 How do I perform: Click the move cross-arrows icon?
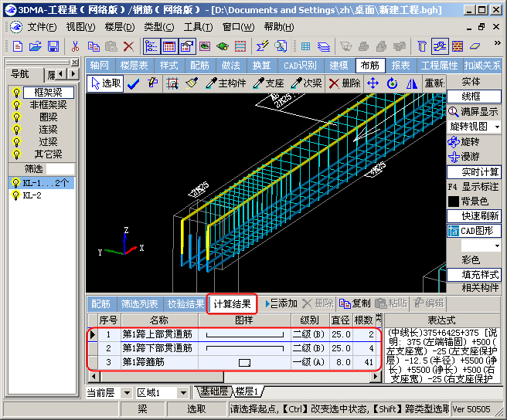click(373, 83)
